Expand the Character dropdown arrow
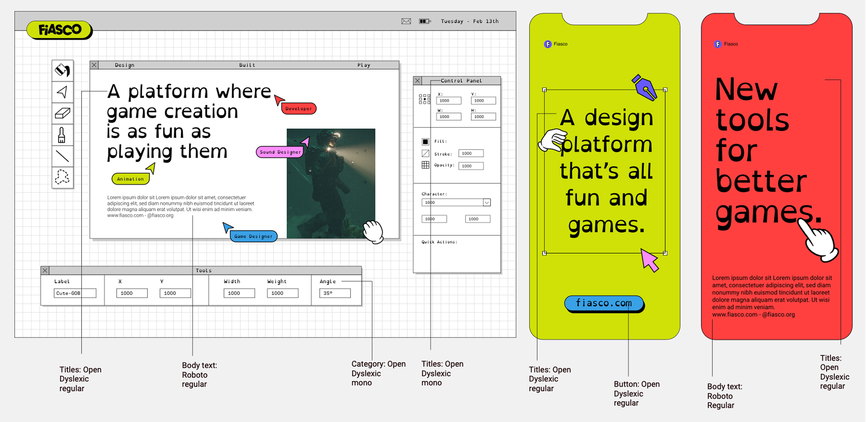 (x=486, y=202)
